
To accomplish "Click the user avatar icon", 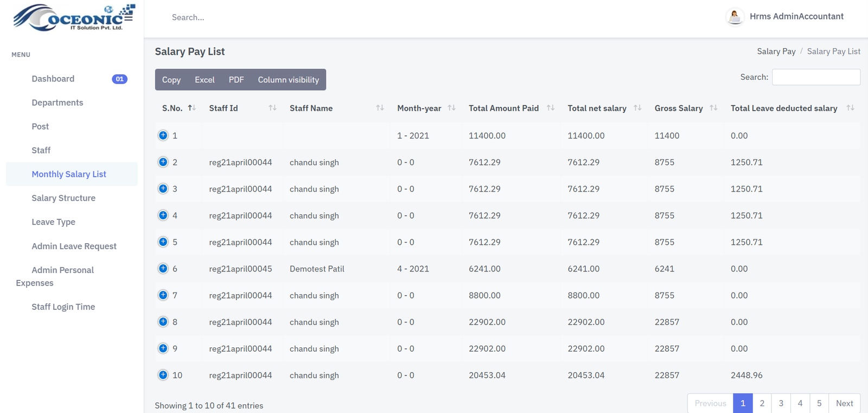I will pyautogui.click(x=735, y=17).
